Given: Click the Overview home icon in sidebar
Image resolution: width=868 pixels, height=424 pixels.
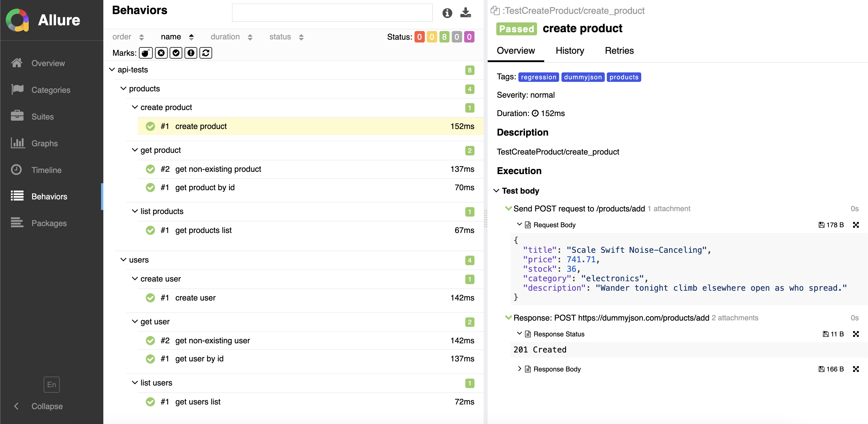Looking at the screenshot, I should [17, 63].
